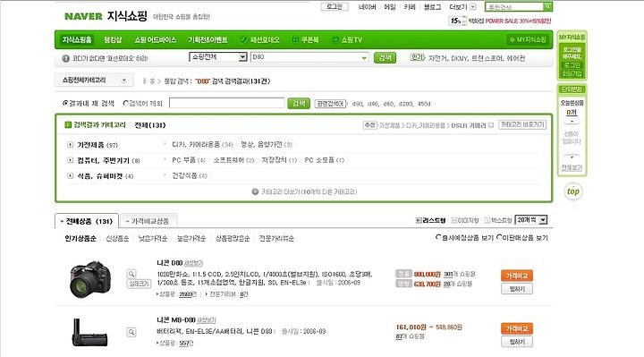
Task: Click the green 검색결과 카테고리 icon
Action: [68, 125]
